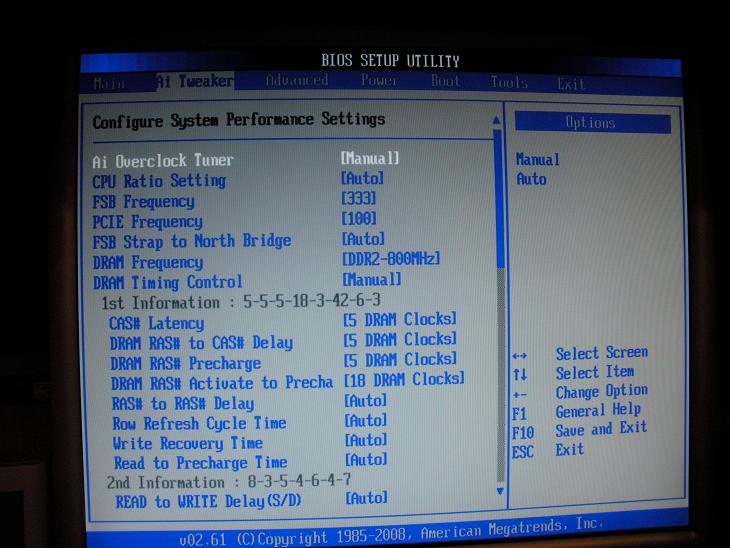Open CPU Ratio Setting [Auto] value
730x548 pixels.
point(362,178)
